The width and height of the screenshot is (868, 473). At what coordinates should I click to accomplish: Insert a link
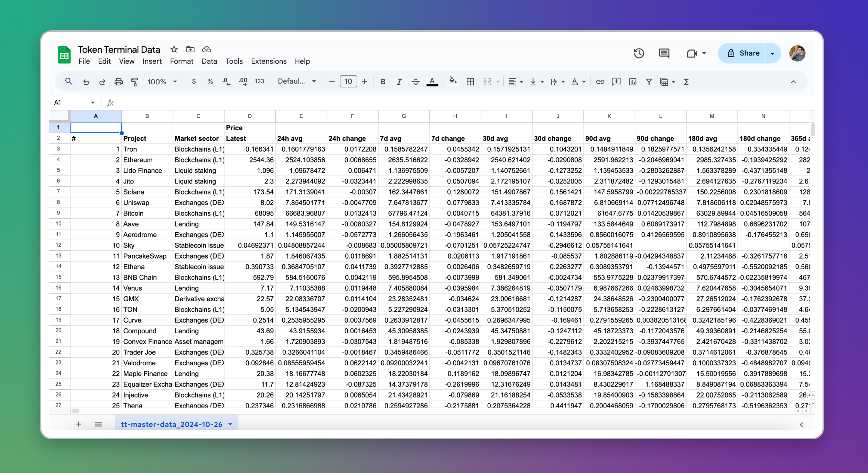point(600,82)
